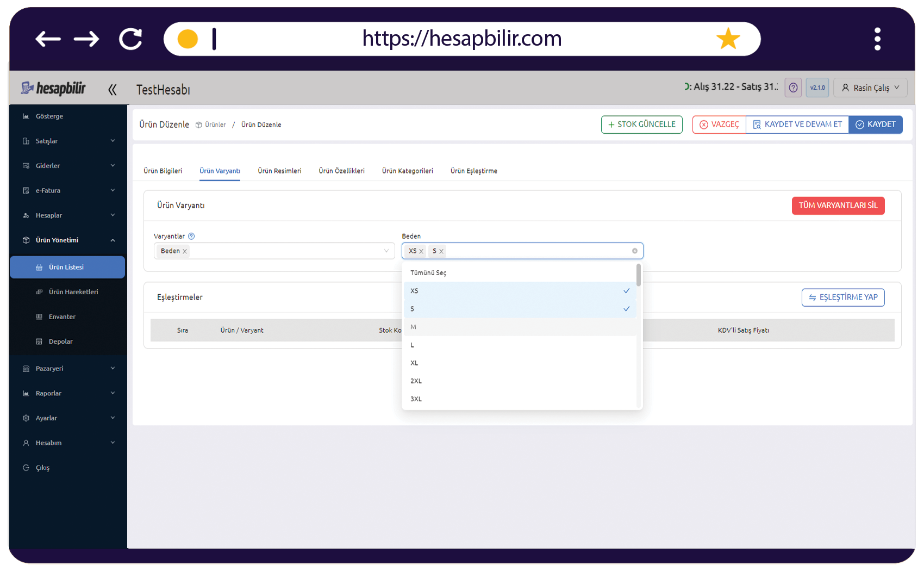Click the Sıra column header
The image size is (924, 571).
[x=183, y=330]
